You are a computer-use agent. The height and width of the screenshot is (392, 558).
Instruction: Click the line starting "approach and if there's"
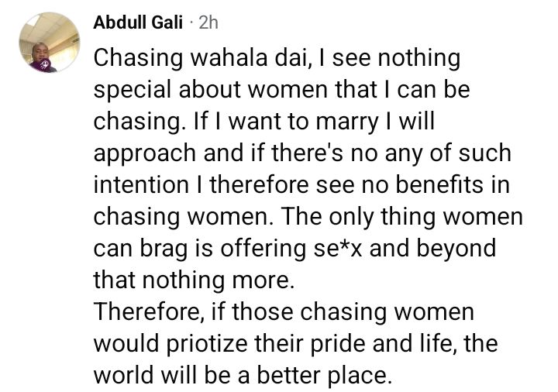[302, 153]
